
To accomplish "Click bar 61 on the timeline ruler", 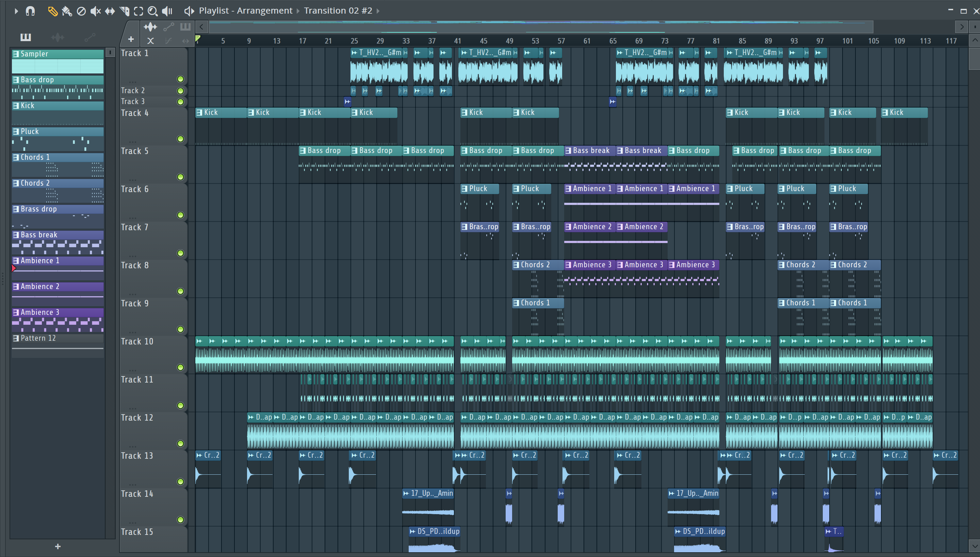I will point(587,41).
